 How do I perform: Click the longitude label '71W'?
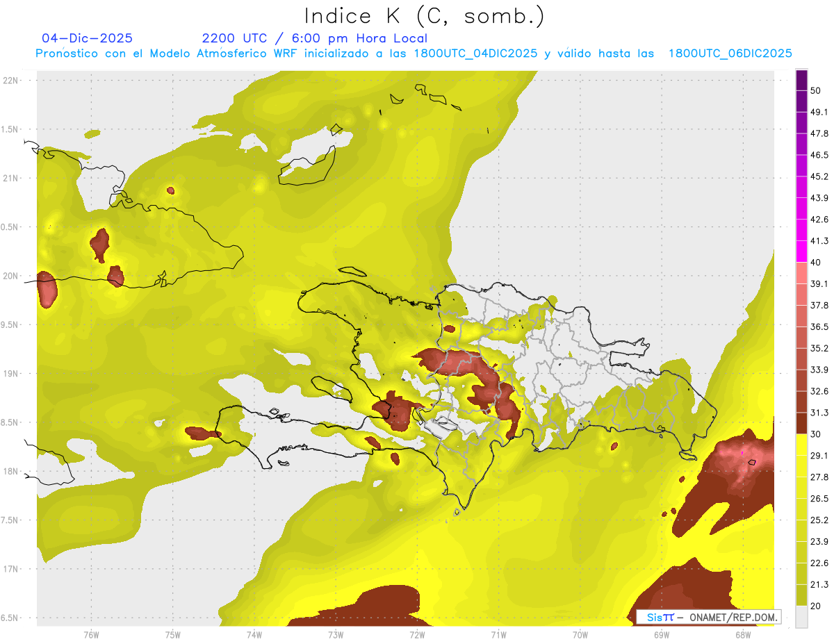498,635
